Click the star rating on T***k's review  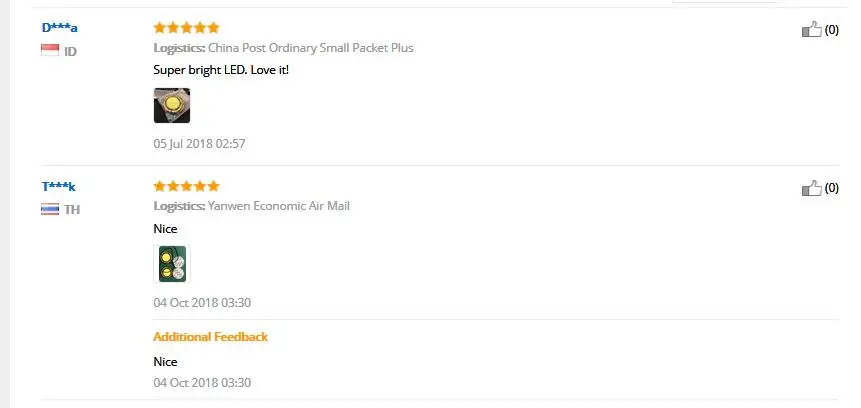[186, 186]
